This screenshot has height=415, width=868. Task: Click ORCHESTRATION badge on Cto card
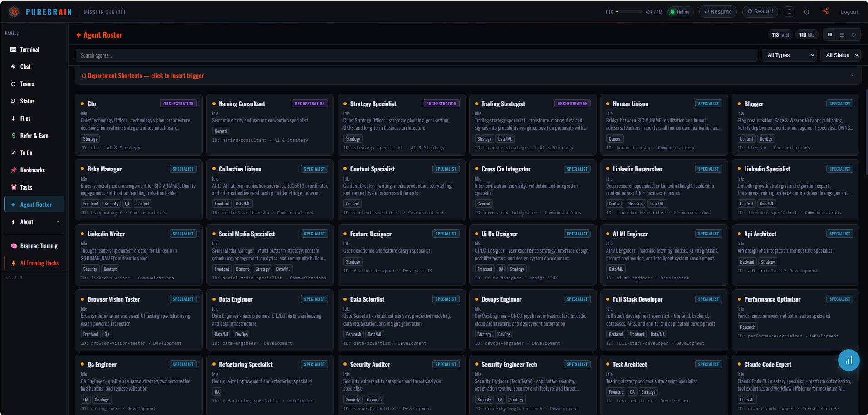pos(178,103)
